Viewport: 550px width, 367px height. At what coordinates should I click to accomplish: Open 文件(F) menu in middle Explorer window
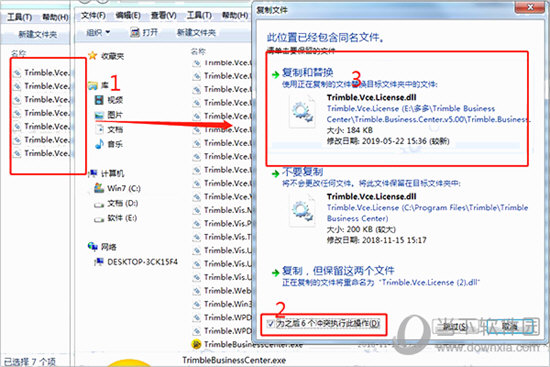93,15
